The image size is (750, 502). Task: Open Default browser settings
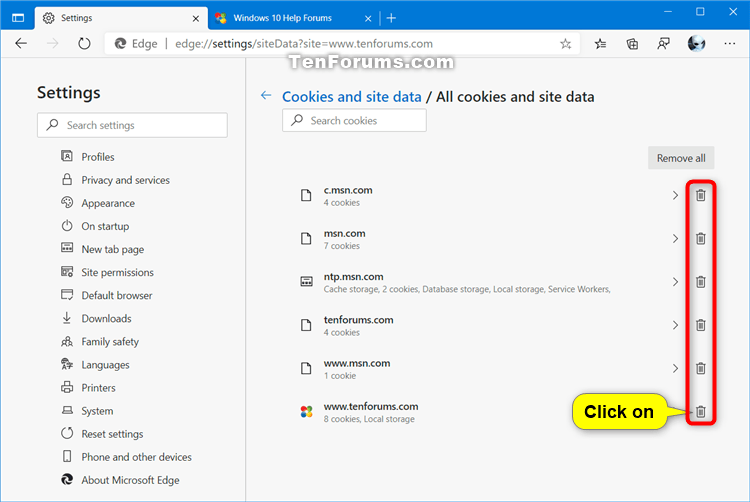107,295
